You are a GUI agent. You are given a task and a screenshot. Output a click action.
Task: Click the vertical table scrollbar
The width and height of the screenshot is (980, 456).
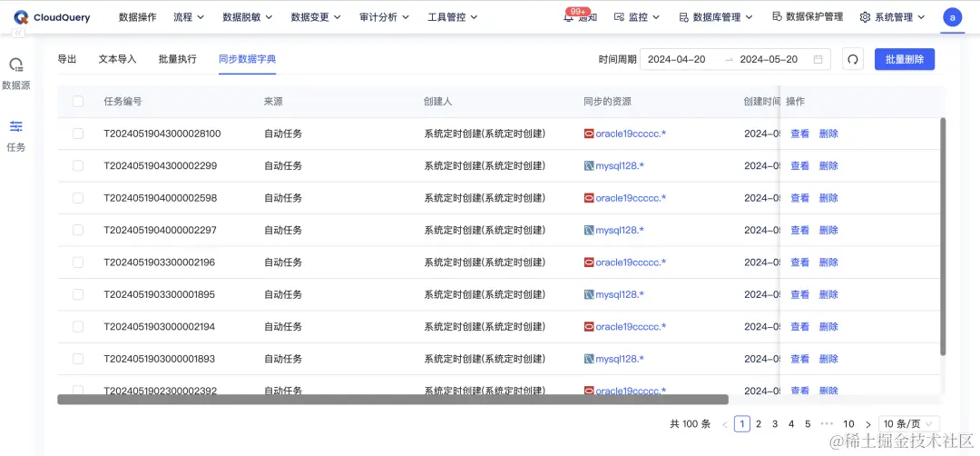pyautogui.click(x=943, y=237)
